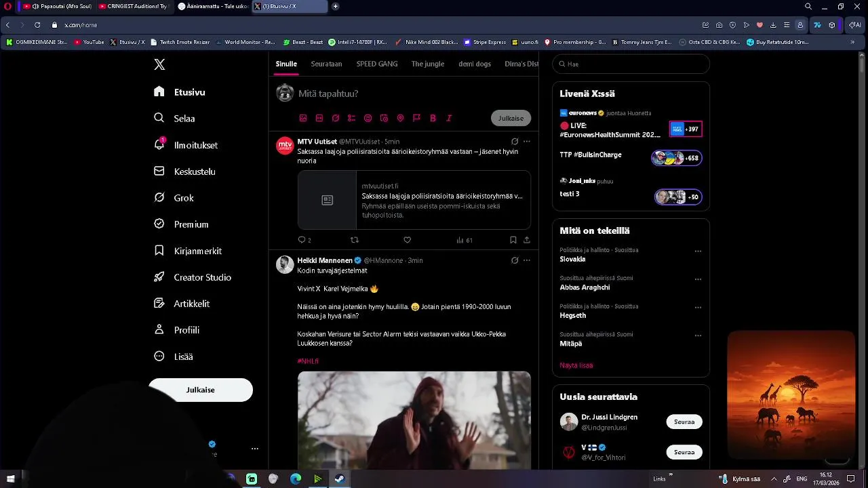Switch to Papaoutai browser tab

tap(57, 6)
